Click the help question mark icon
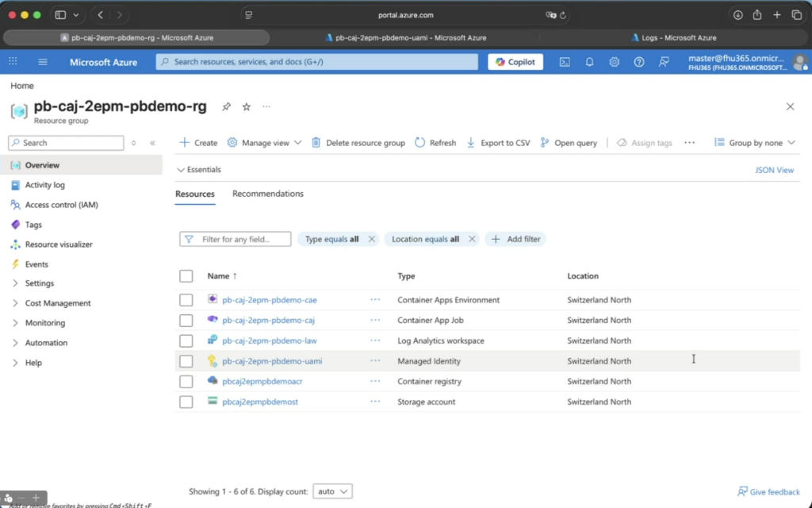The height and width of the screenshot is (508, 812). (639, 62)
